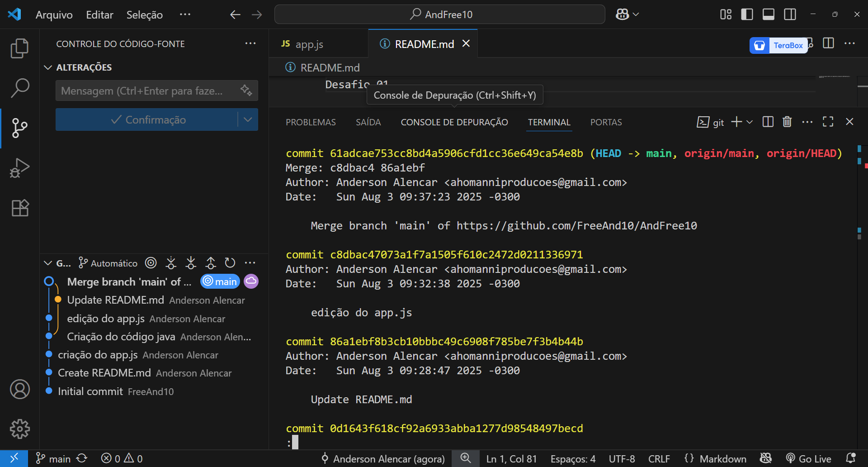The width and height of the screenshot is (868, 467).
Task: Pull changes in graph toolbar
Action: 191,263
